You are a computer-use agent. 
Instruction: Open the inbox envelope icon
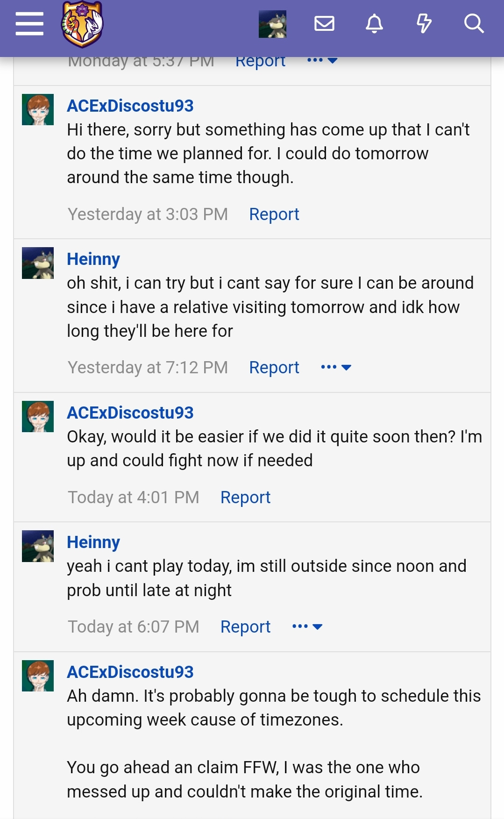[x=324, y=23]
